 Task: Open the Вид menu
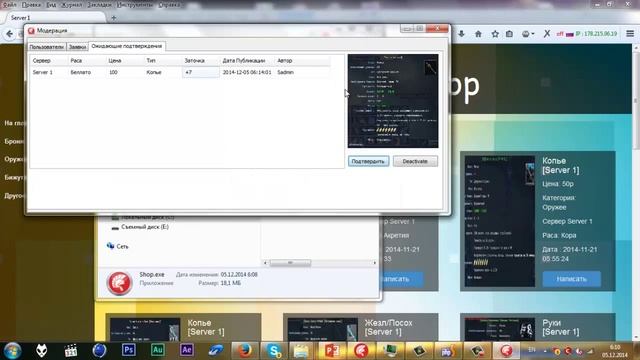pos(51,5)
